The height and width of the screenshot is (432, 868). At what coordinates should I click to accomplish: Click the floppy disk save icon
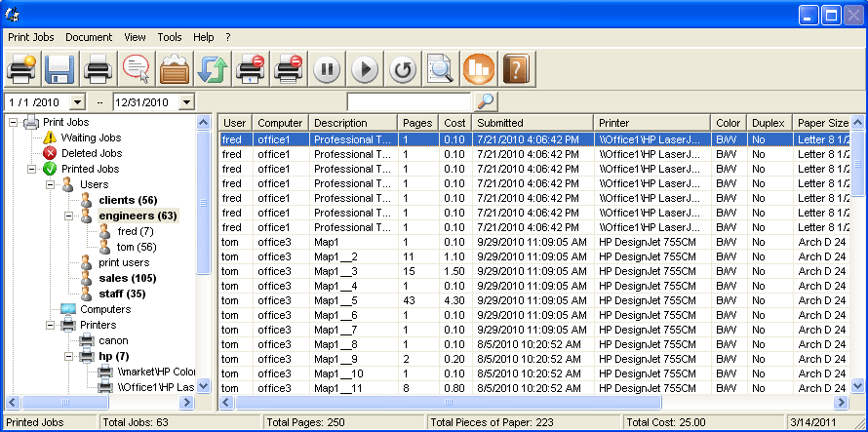point(59,68)
